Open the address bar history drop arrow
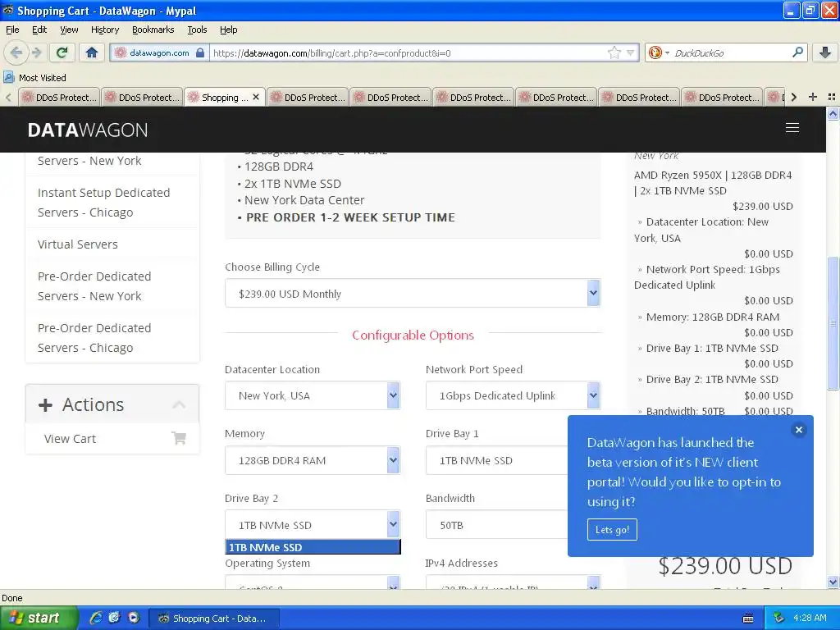The image size is (840, 630). click(630, 52)
